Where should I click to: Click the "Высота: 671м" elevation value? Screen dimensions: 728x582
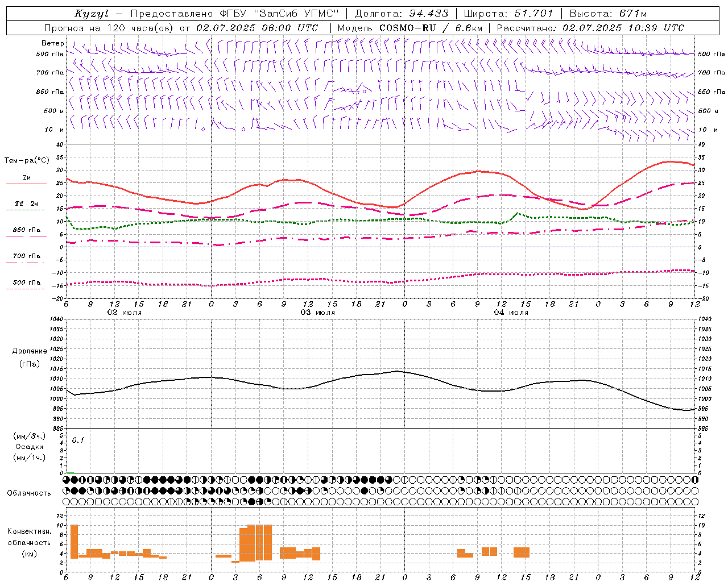tap(608, 14)
